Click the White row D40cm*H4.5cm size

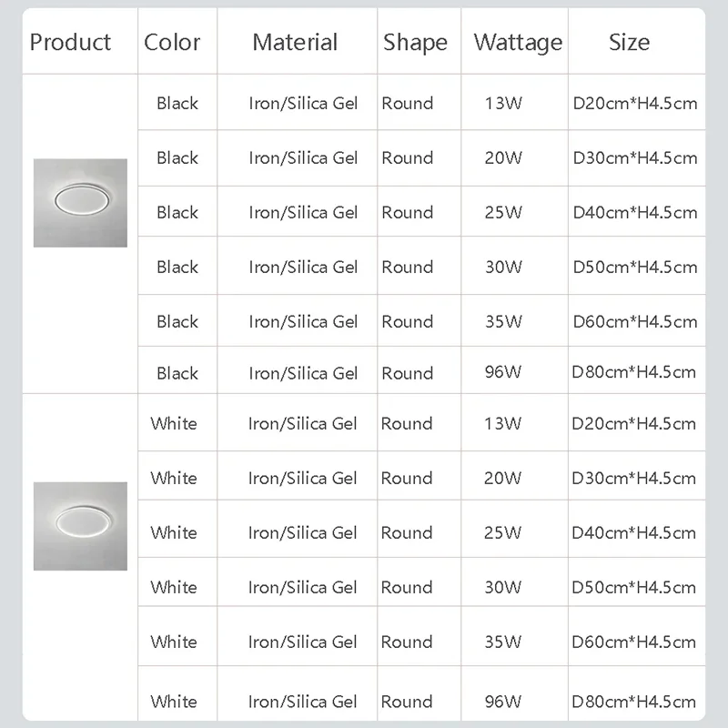tap(633, 533)
